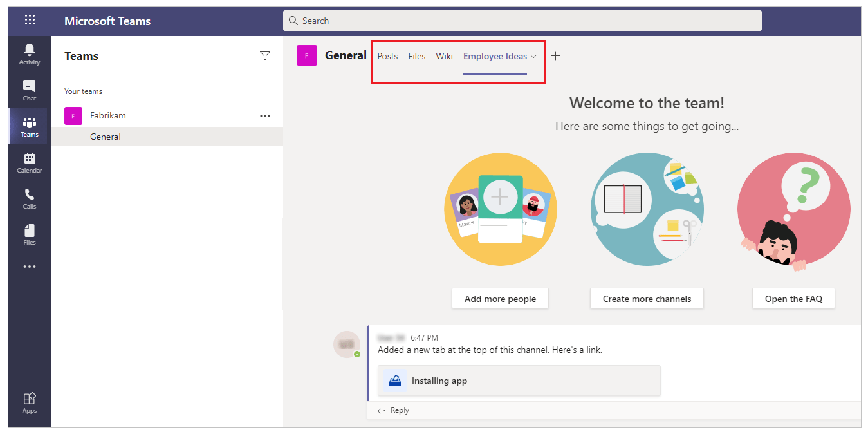Show more apps ellipsis in sidebar

click(30, 267)
